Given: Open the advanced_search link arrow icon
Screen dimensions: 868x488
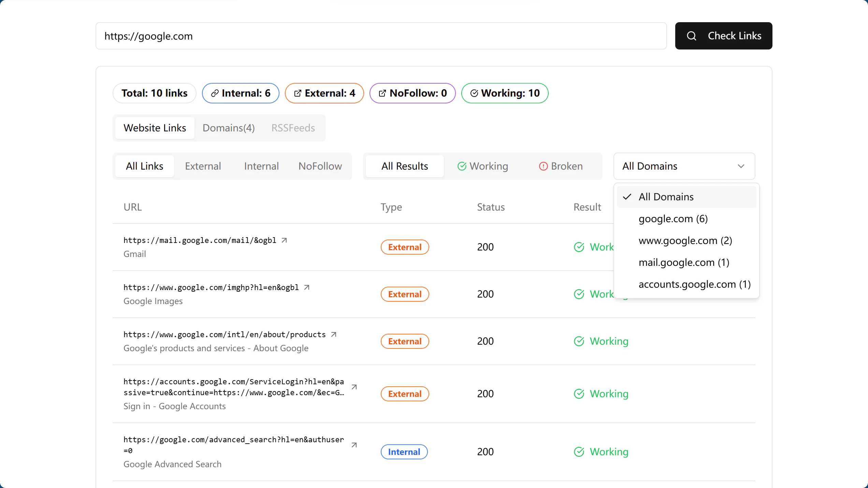Looking at the screenshot, I should pos(354,445).
